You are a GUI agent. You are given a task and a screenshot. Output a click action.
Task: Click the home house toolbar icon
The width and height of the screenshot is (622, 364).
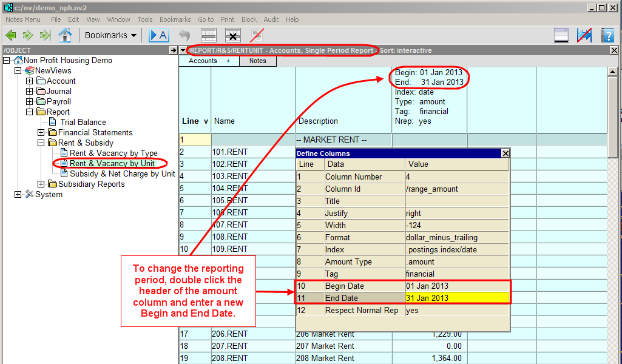tap(65, 35)
